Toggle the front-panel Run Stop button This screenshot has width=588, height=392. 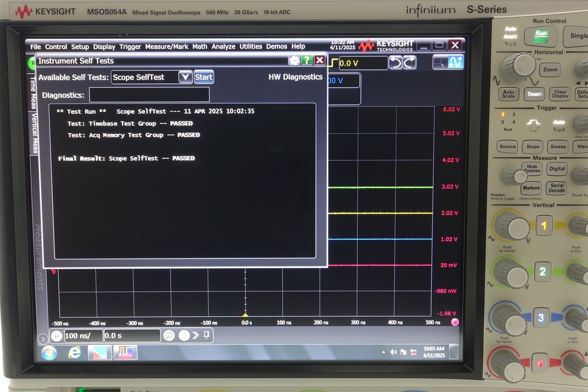click(x=541, y=36)
